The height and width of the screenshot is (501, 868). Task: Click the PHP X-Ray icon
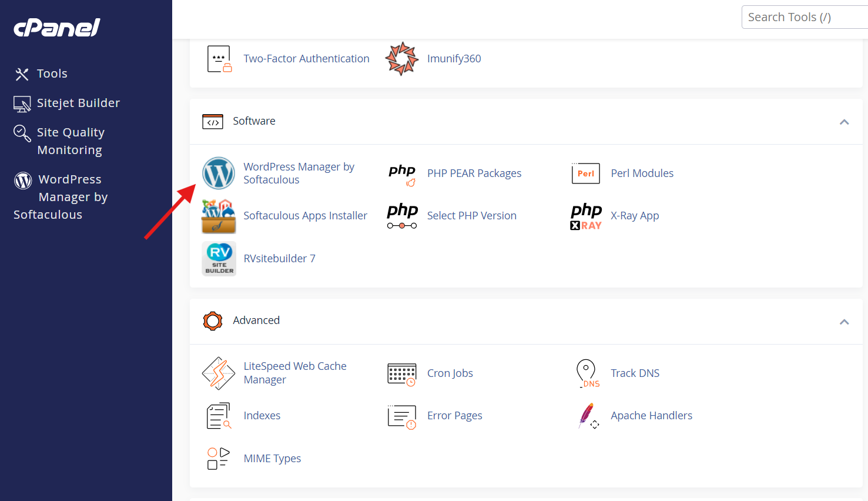point(586,216)
